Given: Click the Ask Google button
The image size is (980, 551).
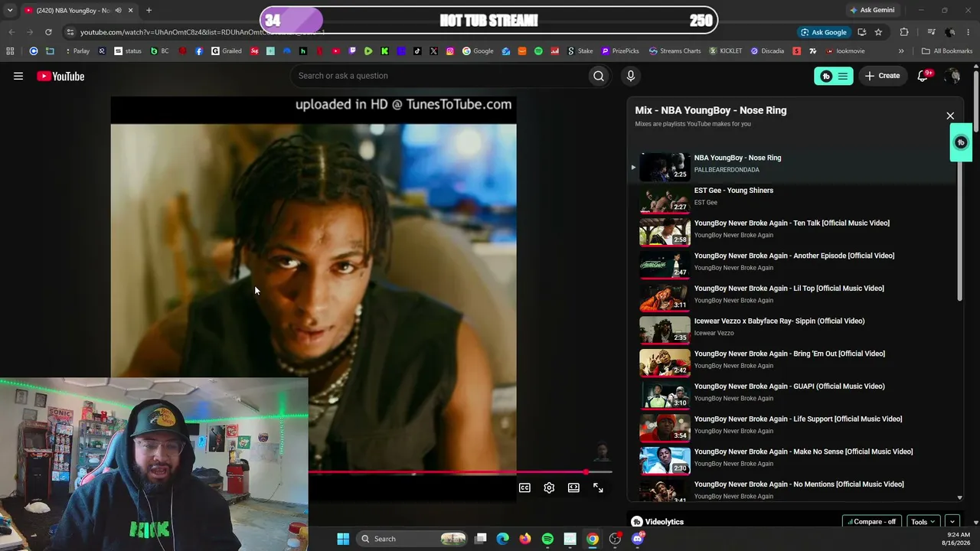Looking at the screenshot, I should click(824, 32).
